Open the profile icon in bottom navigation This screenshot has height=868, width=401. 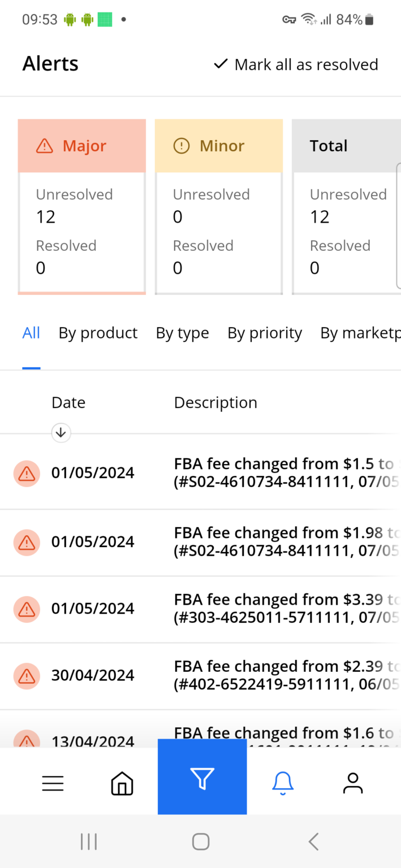(x=352, y=782)
